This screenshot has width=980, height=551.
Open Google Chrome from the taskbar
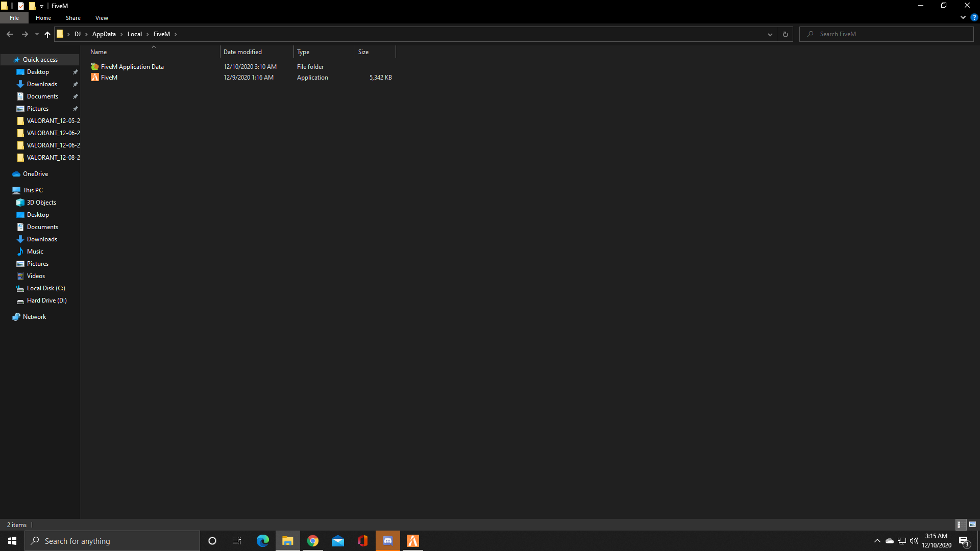[313, 541]
